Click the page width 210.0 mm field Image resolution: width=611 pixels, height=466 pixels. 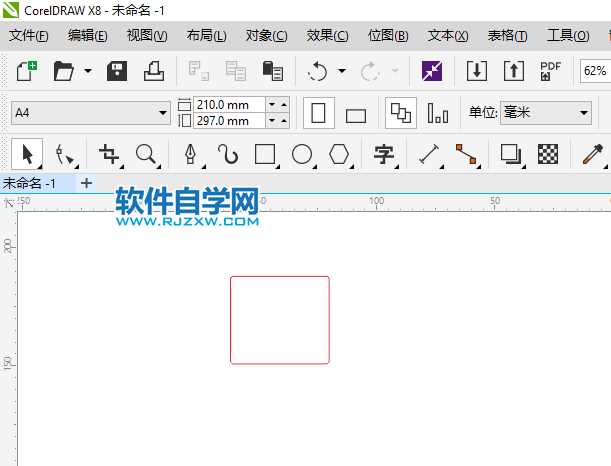[x=229, y=104]
